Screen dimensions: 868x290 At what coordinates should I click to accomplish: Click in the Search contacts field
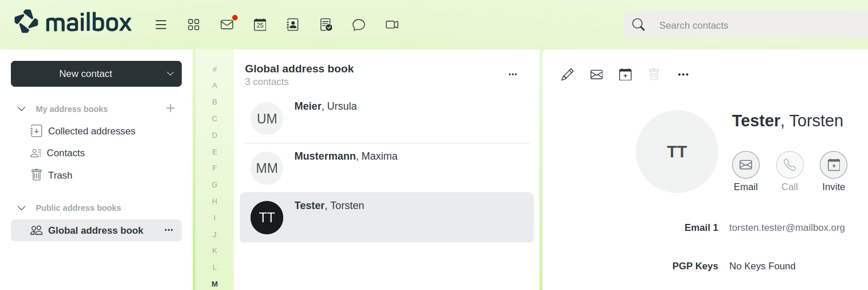745,25
